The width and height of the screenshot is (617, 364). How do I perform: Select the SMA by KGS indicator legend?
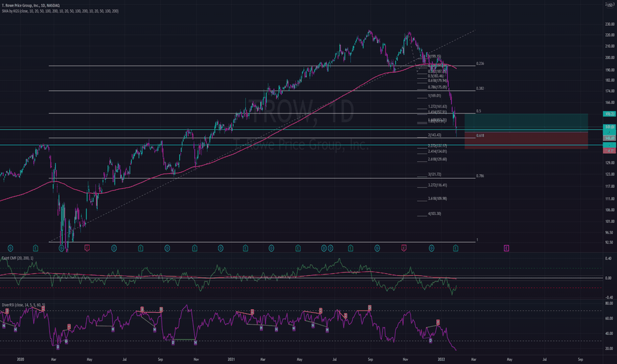(60, 11)
